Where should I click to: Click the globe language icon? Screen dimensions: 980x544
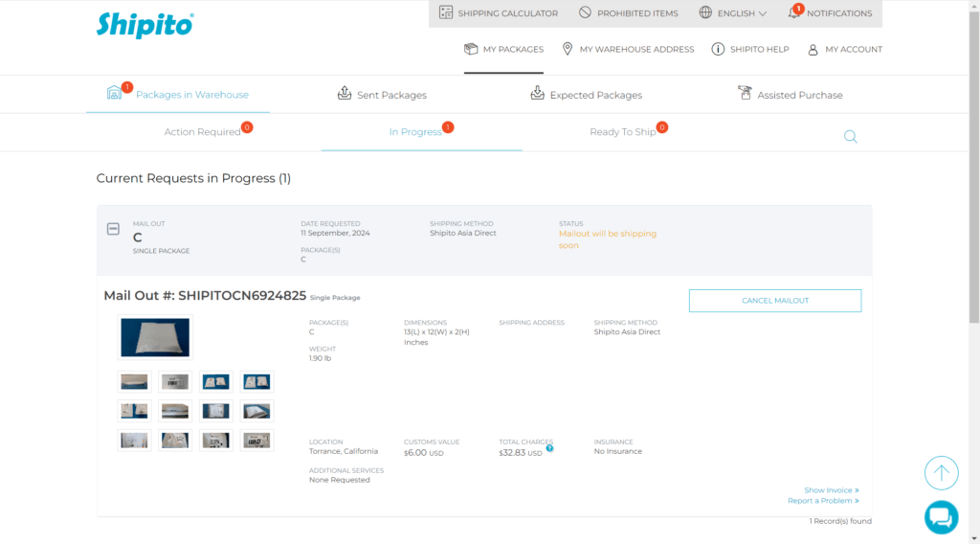(x=705, y=12)
